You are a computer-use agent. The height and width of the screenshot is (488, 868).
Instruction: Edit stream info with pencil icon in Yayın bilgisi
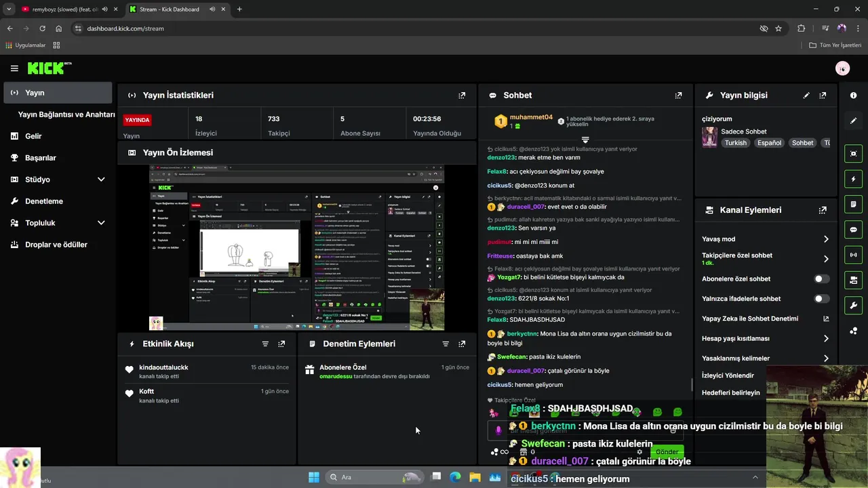pos(806,96)
